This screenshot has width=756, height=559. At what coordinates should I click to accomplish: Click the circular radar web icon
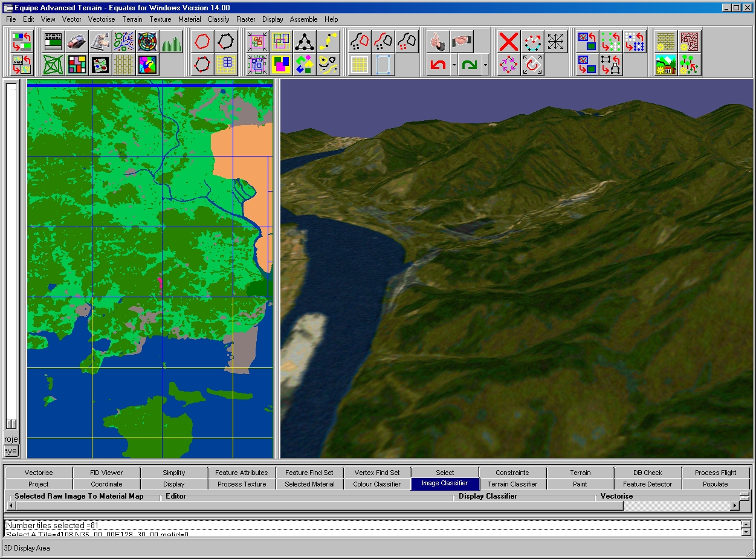coord(147,42)
